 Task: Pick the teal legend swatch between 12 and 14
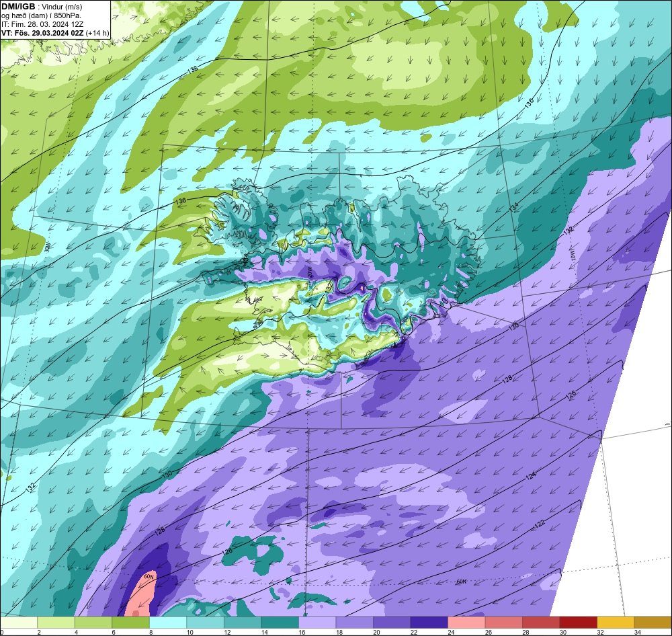[243, 622]
